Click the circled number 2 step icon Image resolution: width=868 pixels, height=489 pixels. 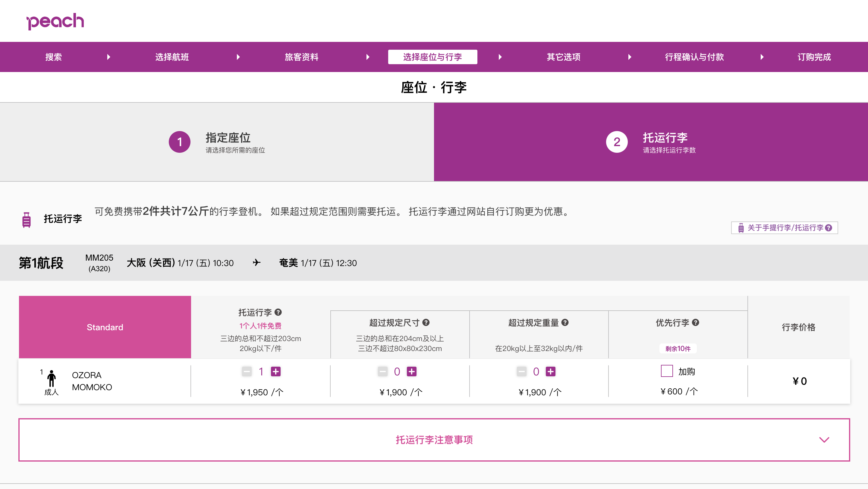[x=617, y=142]
